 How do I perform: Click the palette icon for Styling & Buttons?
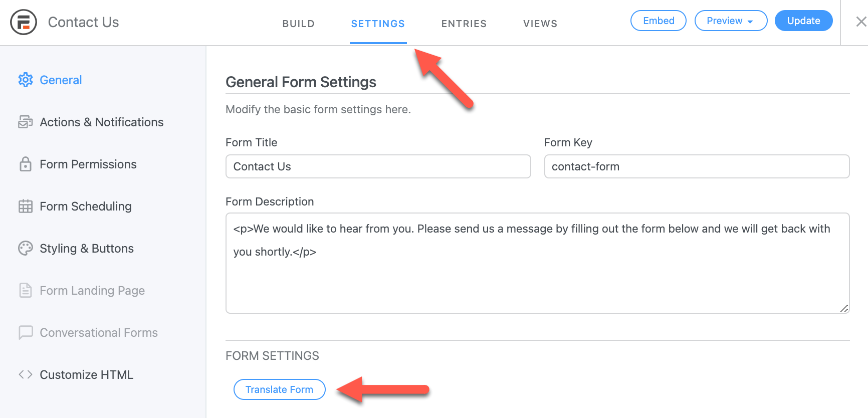point(25,248)
